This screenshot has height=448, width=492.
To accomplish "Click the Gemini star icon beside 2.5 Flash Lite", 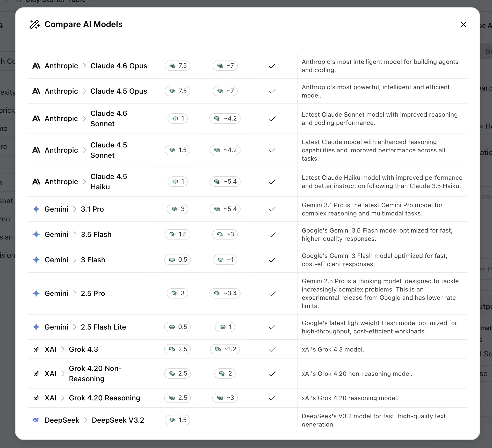I will [x=36, y=327].
